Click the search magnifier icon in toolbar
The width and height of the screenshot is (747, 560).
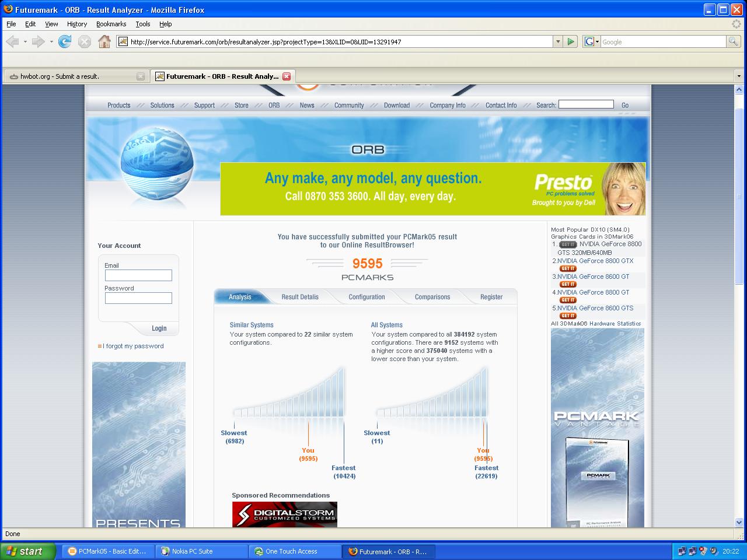click(733, 41)
